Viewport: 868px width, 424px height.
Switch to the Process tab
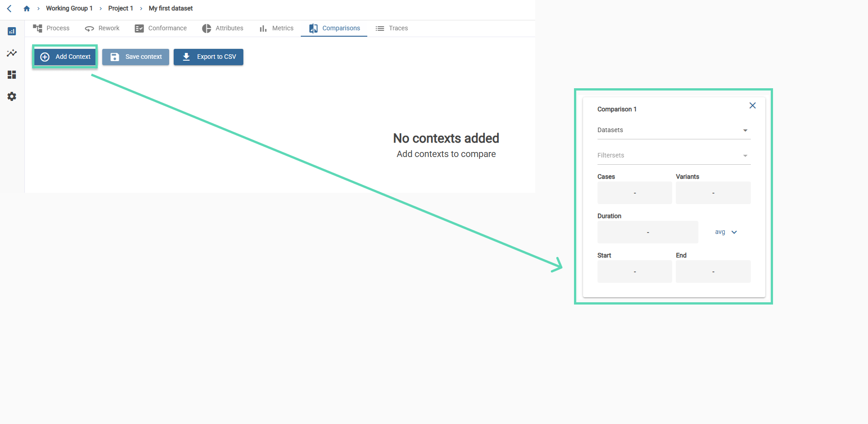[x=52, y=28]
